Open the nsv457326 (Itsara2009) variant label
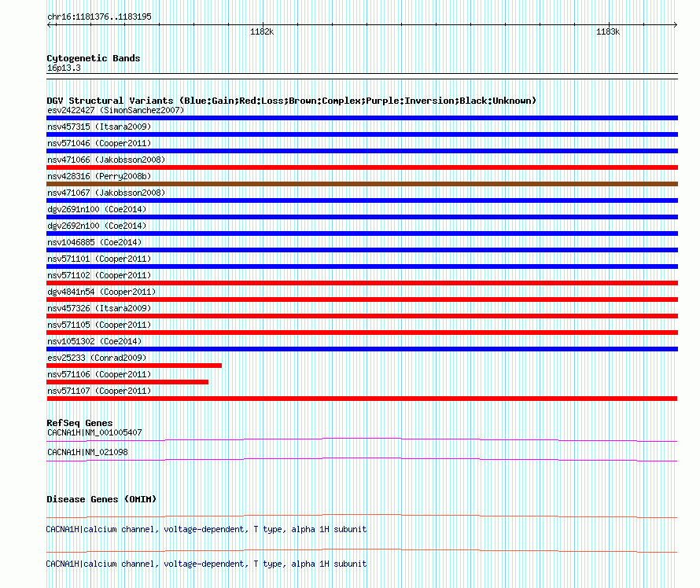The width and height of the screenshot is (700, 588). point(99,308)
